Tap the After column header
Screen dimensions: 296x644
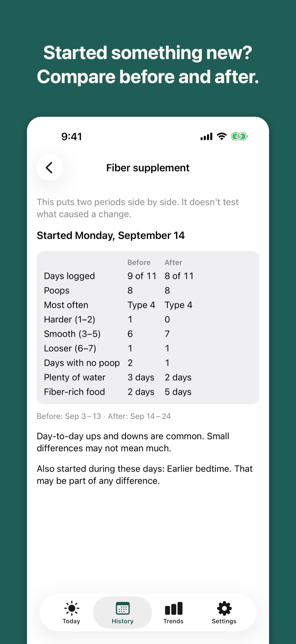173,263
